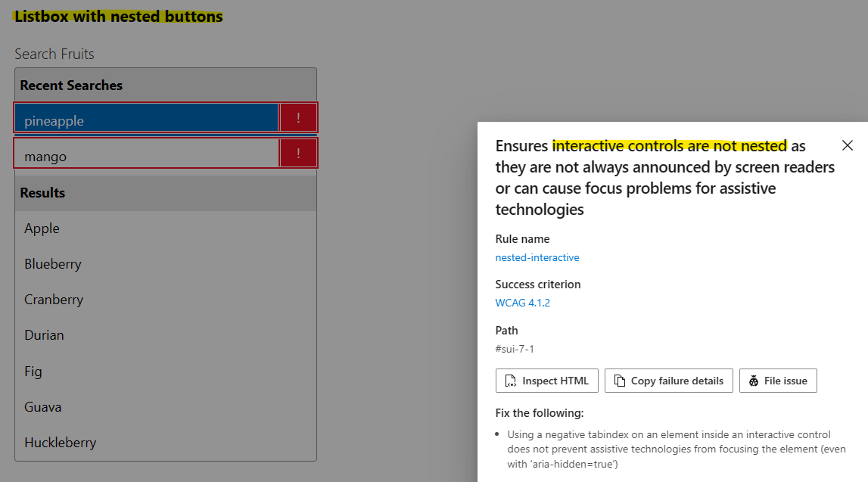Select Apple in the Results list

42,228
